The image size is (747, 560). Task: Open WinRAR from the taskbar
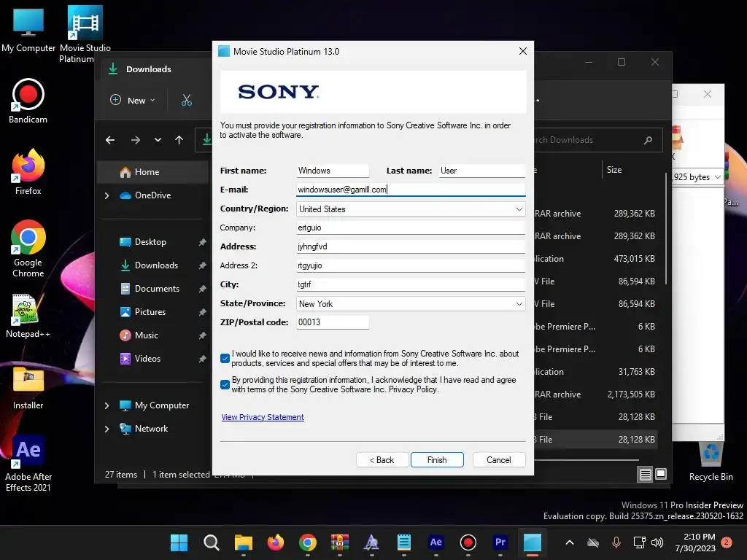[340, 542]
